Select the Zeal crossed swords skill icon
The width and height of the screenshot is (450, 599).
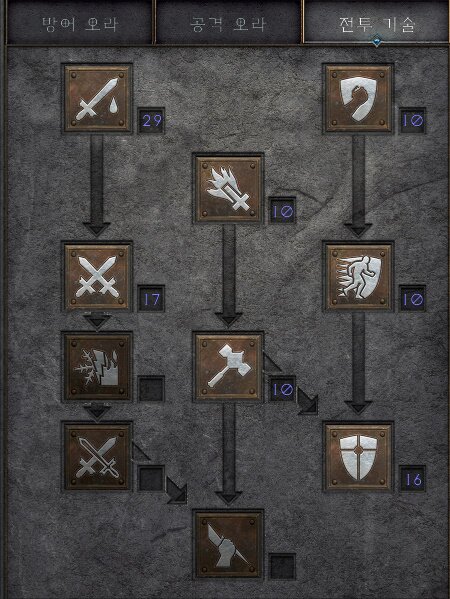point(97,277)
